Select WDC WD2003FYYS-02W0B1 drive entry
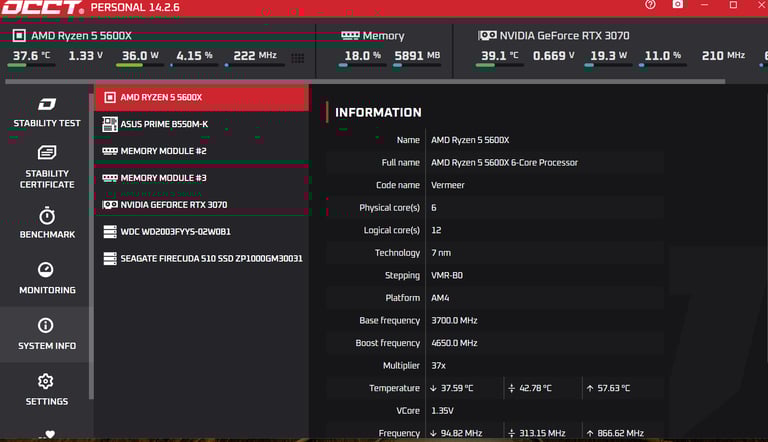The width and height of the screenshot is (768, 442). pyautogui.click(x=201, y=231)
